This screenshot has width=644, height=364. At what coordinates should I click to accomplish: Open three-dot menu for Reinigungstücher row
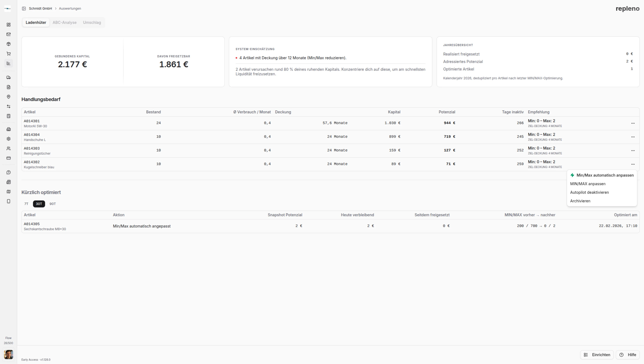point(633,150)
